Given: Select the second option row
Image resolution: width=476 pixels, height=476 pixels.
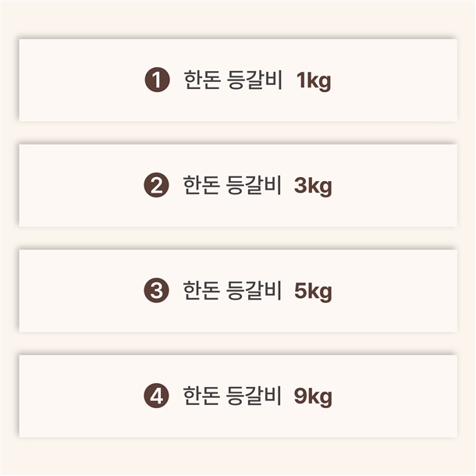Looking at the screenshot, I should [x=238, y=186].
